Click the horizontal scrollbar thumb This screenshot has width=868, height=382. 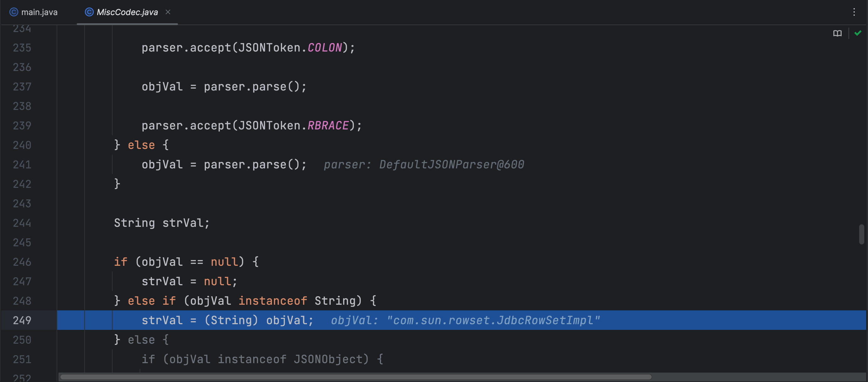coord(355,377)
